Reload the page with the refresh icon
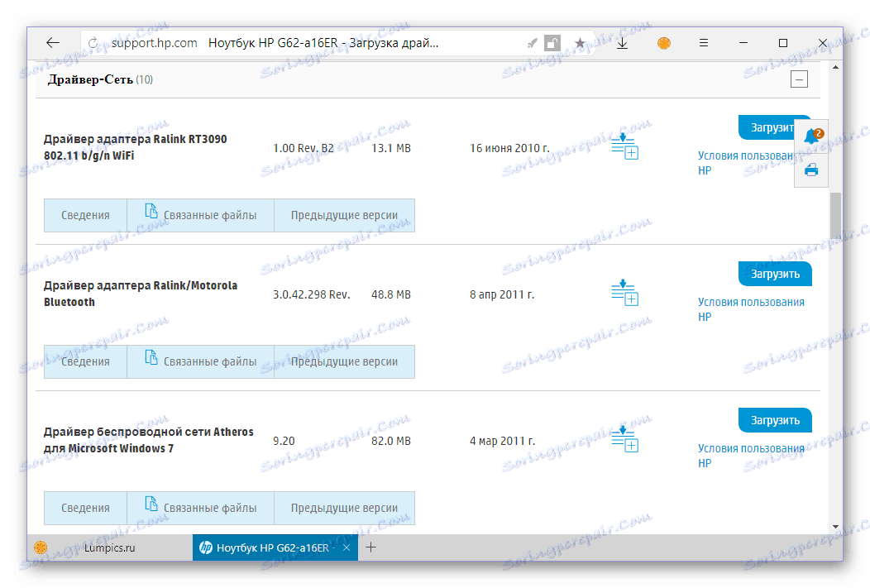Viewport: 870px width, 588px height. pyautogui.click(x=91, y=42)
